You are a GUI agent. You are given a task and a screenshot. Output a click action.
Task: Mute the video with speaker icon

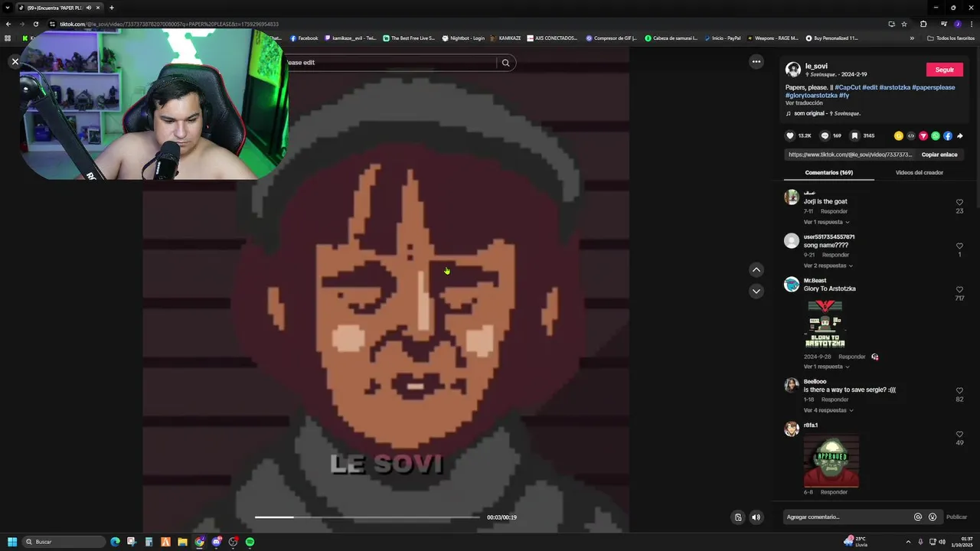click(x=756, y=517)
